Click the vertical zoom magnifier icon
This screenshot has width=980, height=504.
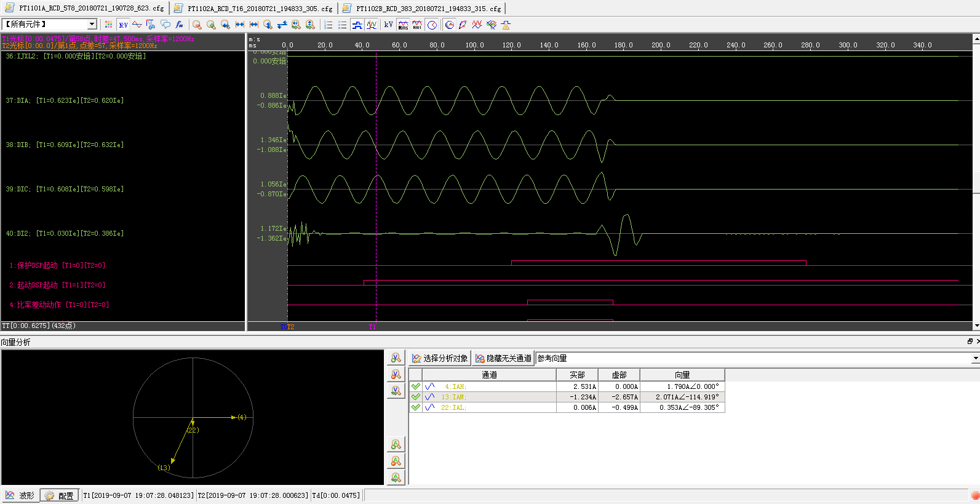[268, 25]
